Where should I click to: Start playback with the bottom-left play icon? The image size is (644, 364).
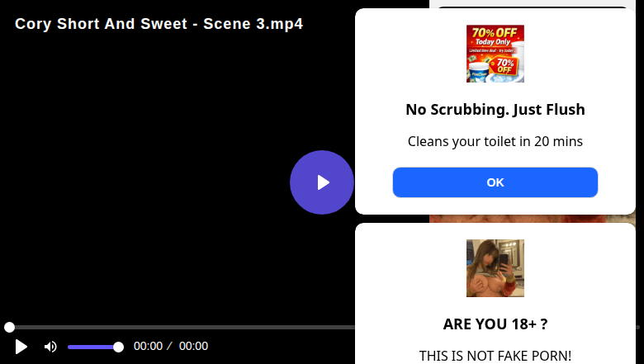coord(21,347)
